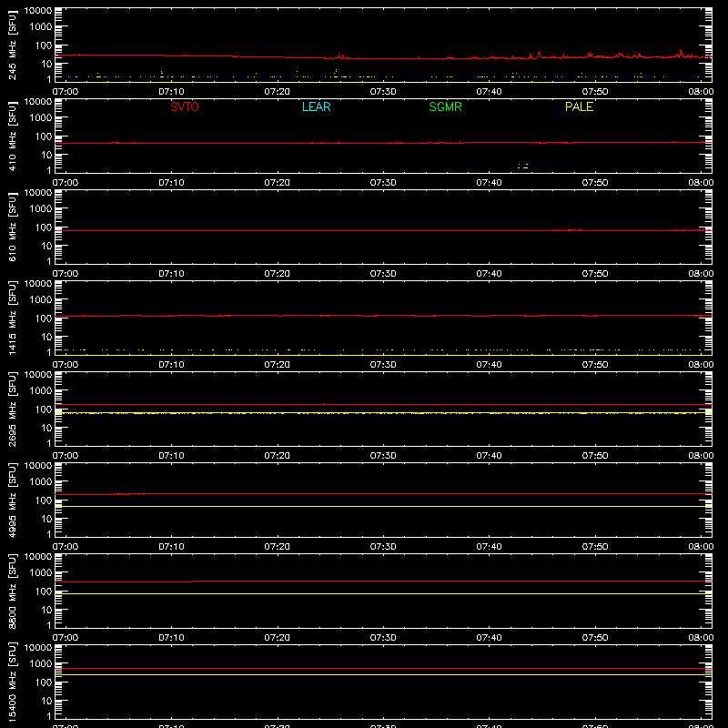Click 07:50 label under 2695 MHz panel
This screenshot has height=728, width=728.
[x=595, y=456]
